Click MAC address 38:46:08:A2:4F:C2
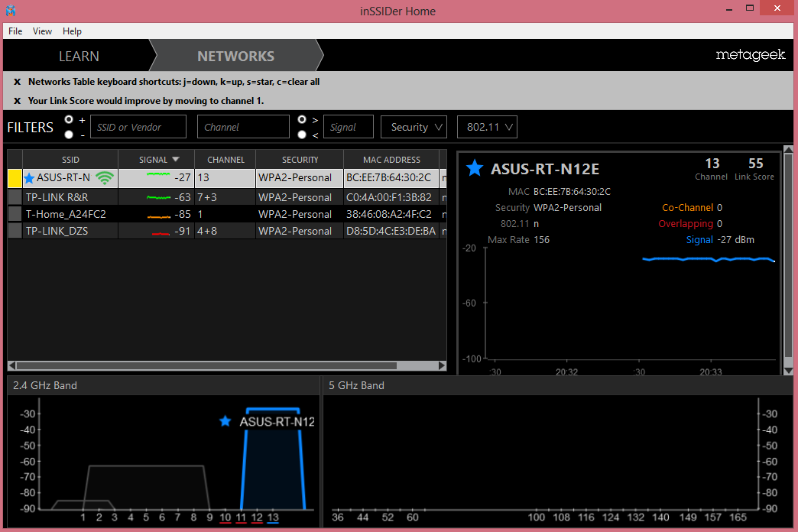 [x=389, y=214]
